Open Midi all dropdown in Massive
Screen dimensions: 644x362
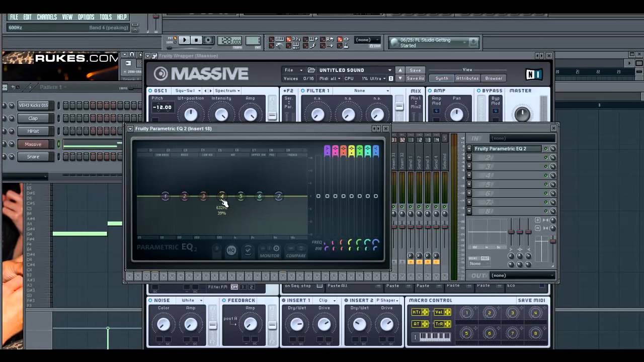(330, 78)
